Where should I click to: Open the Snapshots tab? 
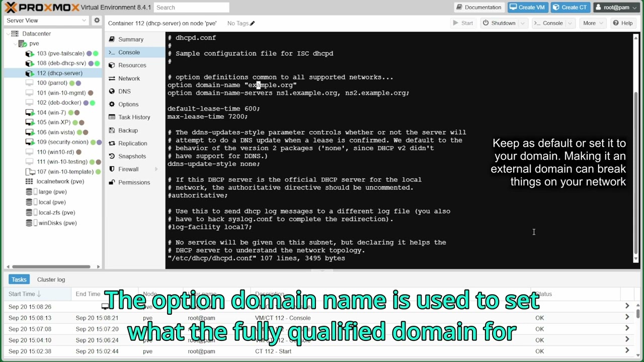point(132,156)
